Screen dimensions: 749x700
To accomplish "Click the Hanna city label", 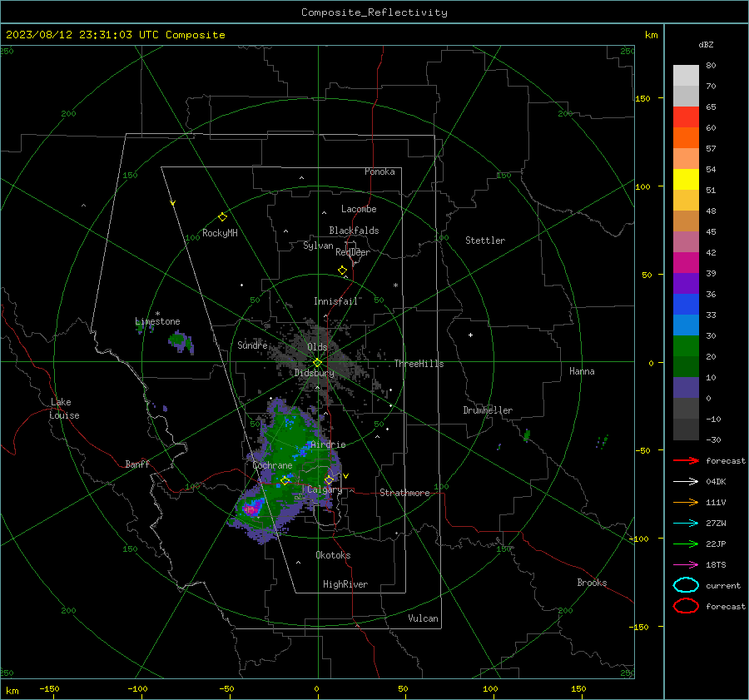I will pyautogui.click(x=582, y=371).
